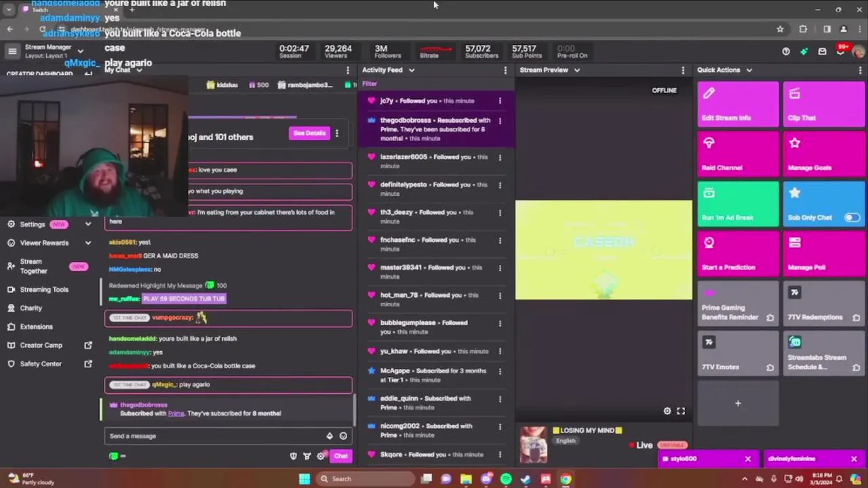Open the Quick Actions panel dropdown
This screenshot has width=868, height=488.
point(749,70)
